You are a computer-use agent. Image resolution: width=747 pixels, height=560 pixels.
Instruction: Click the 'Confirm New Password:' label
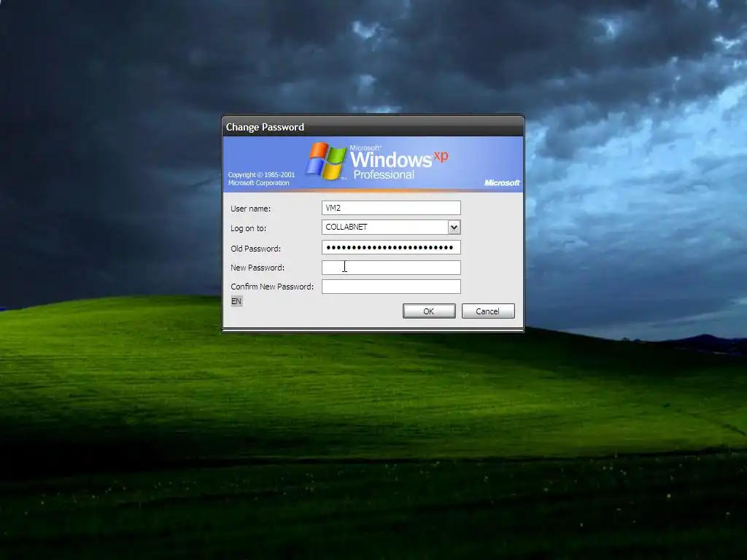tap(272, 287)
